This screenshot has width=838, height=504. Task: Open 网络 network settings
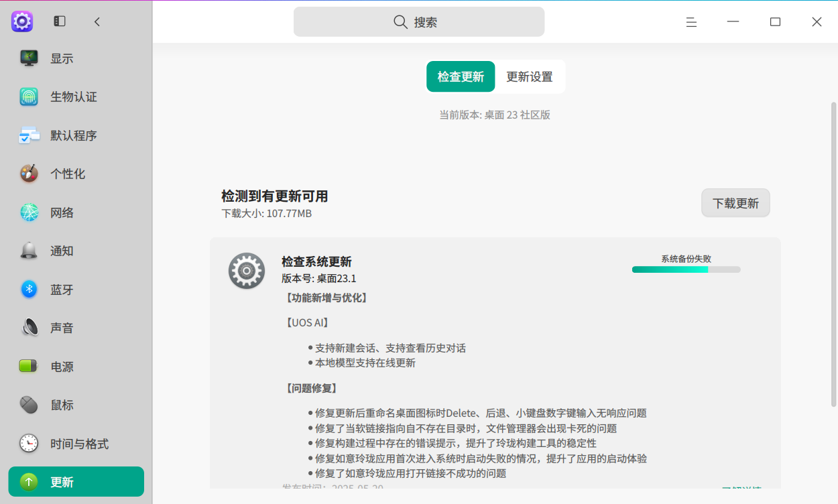tap(76, 212)
